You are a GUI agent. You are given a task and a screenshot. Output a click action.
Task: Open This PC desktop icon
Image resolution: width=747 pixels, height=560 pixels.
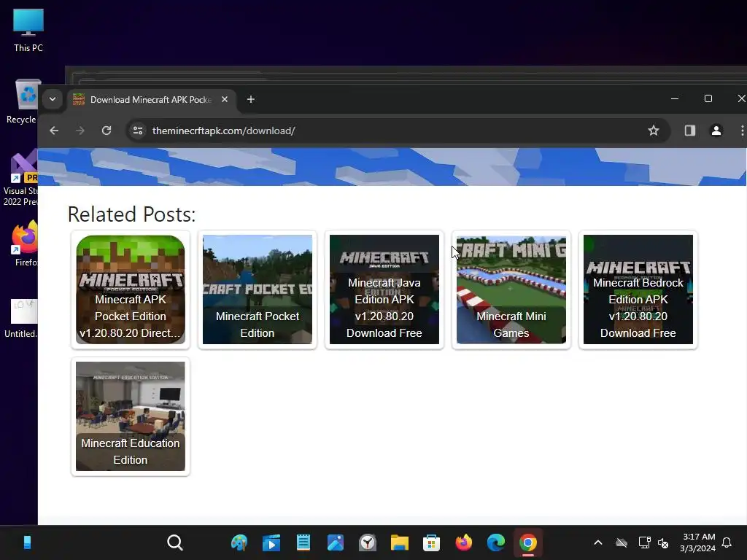[28, 31]
